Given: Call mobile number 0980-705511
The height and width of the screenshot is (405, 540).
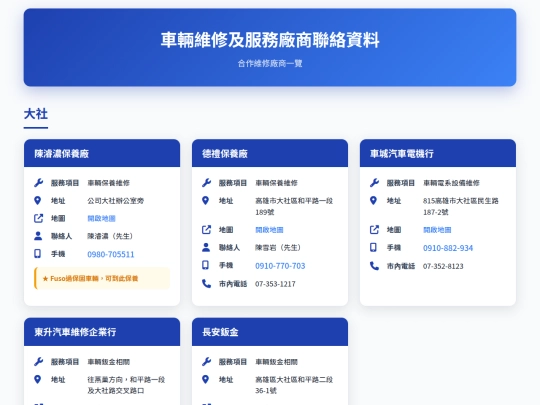Looking at the screenshot, I should [111, 254].
